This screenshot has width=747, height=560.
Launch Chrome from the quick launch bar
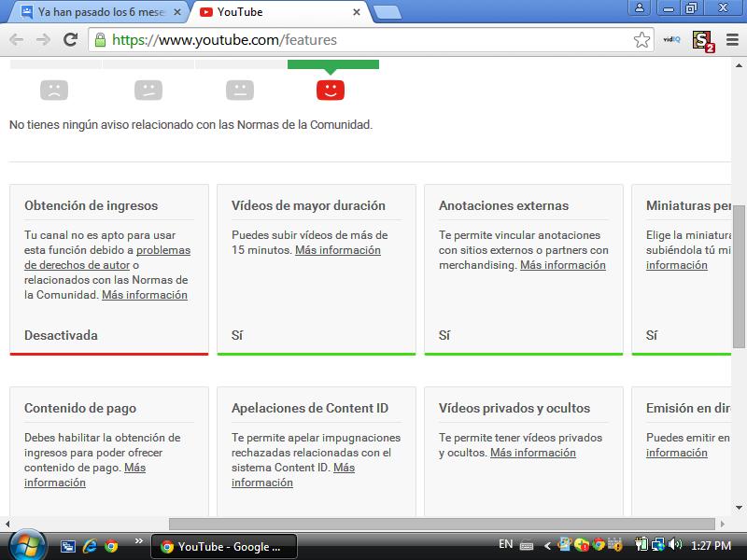pyautogui.click(x=111, y=546)
